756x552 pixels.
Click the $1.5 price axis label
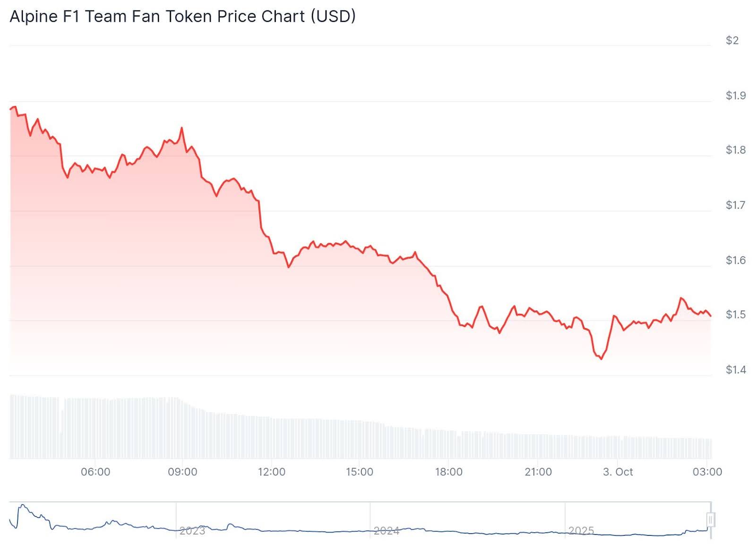click(x=736, y=315)
